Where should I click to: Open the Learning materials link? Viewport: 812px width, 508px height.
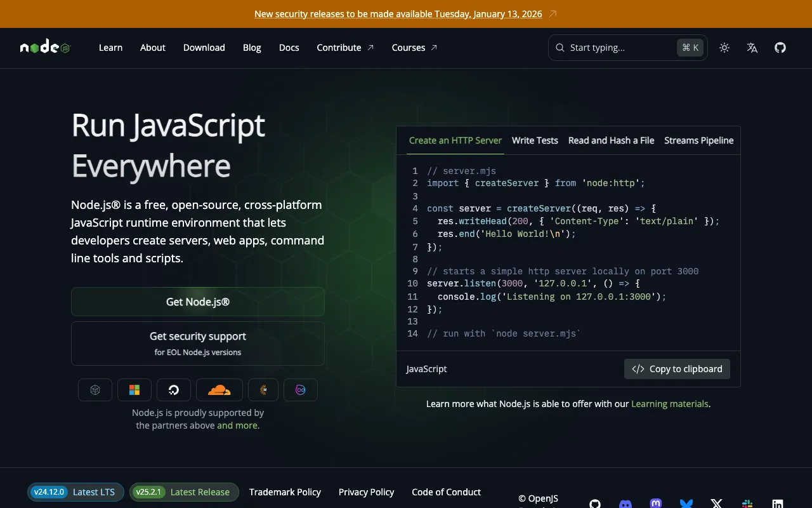click(669, 403)
